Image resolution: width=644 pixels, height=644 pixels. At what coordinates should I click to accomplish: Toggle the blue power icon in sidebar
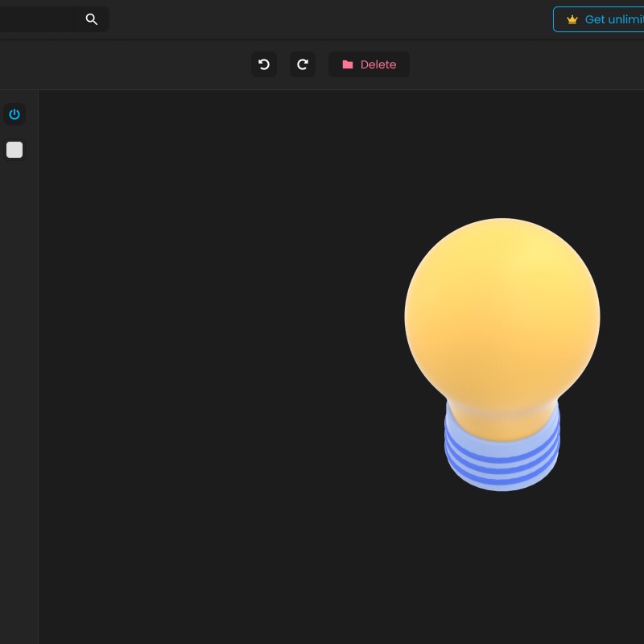point(14,114)
